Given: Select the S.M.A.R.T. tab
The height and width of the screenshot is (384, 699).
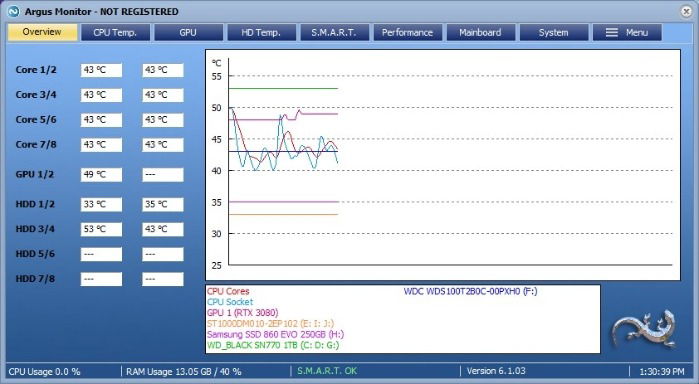Looking at the screenshot, I should point(334,33).
